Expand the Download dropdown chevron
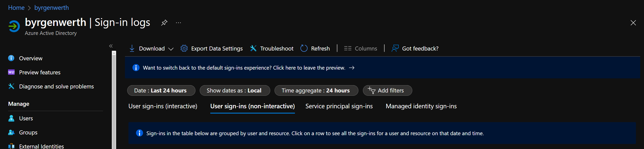The image size is (644, 149). 171,49
